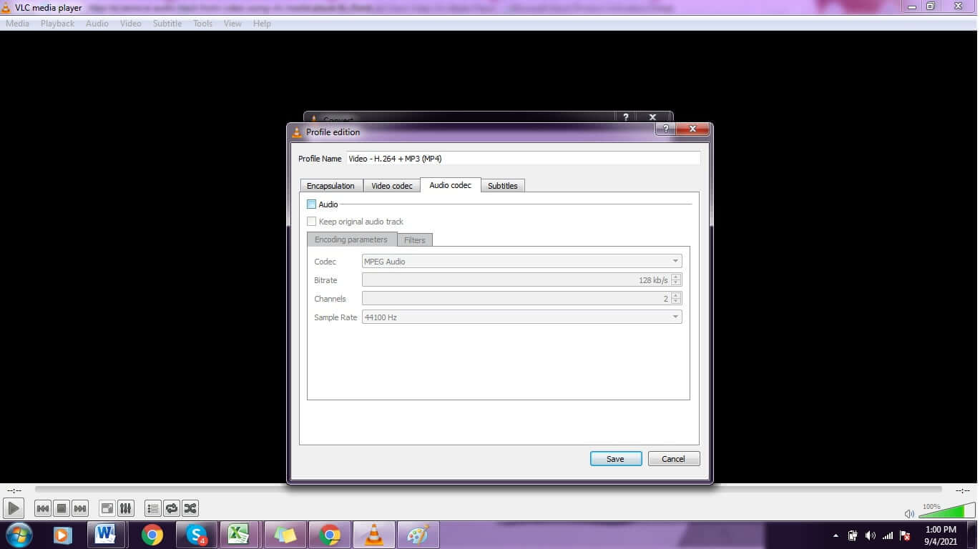Switch to the Filters sub-tab

point(415,240)
